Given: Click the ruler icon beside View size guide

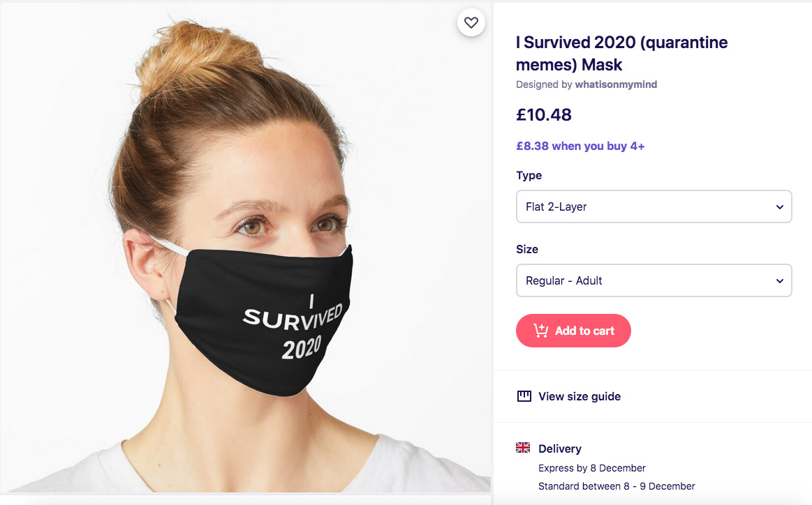Looking at the screenshot, I should (524, 396).
